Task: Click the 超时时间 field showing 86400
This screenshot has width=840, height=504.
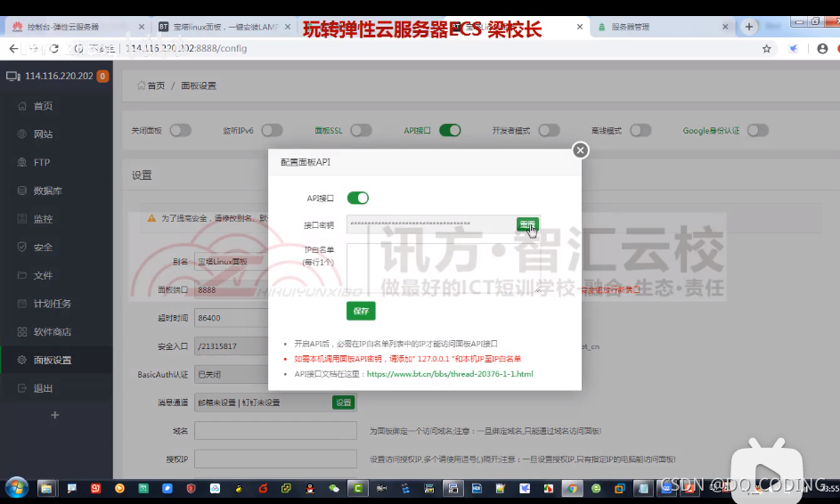Action: [232, 318]
